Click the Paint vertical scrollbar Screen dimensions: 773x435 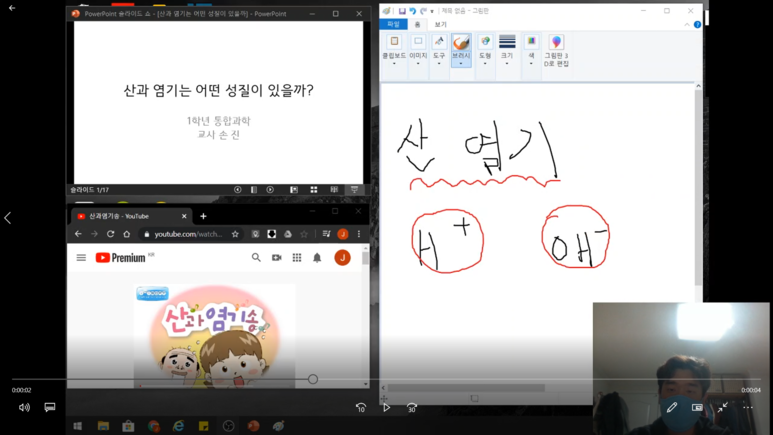click(698, 187)
